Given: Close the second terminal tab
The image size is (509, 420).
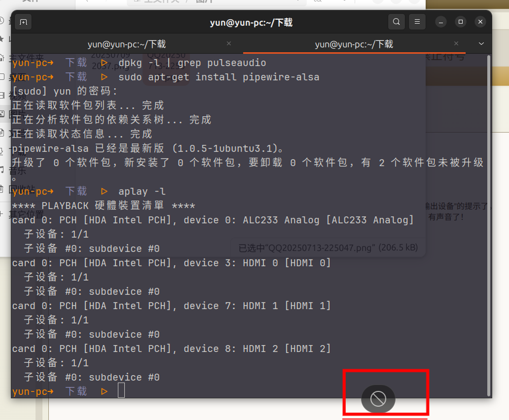Looking at the screenshot, I should pos(456,43).
